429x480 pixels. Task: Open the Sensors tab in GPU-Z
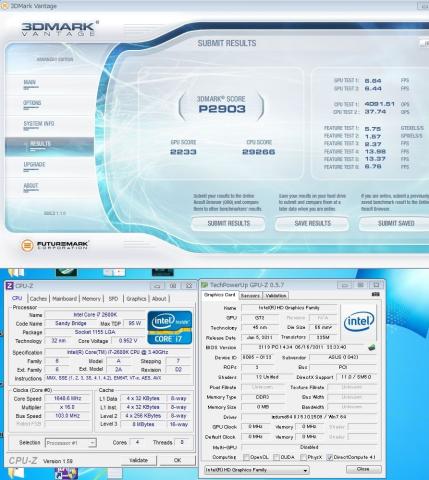pos(250,296)
